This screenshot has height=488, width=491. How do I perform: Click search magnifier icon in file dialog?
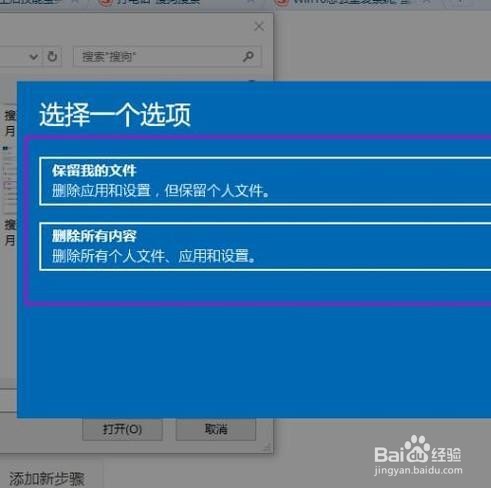click(248, 57)
